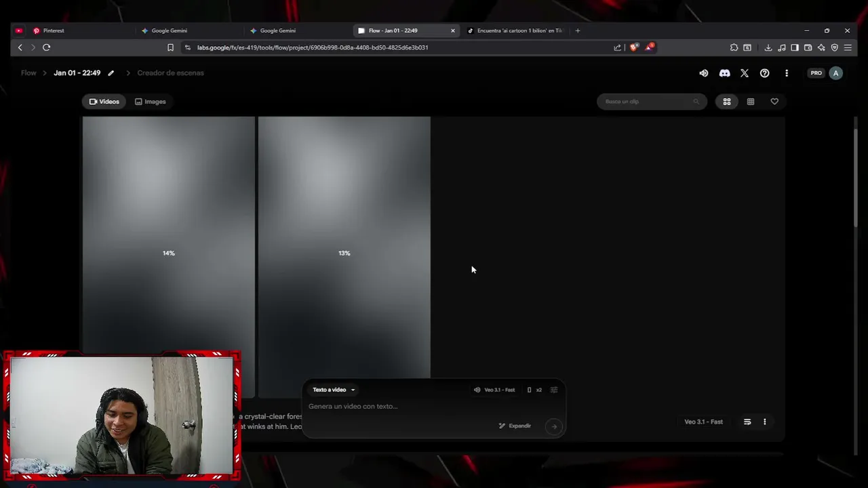This screenshot has height=488, width=868.
Task: Show favorites with the heart toggle
Action: (774, 102)
